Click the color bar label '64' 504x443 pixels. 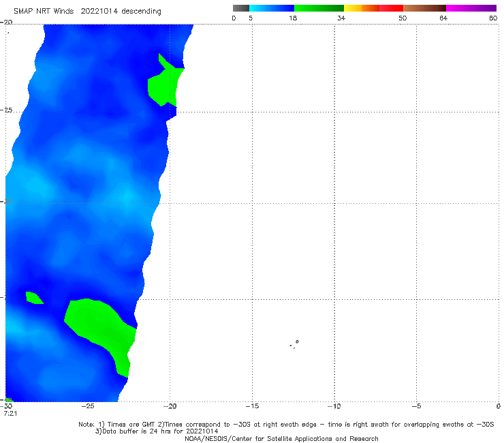443,18
